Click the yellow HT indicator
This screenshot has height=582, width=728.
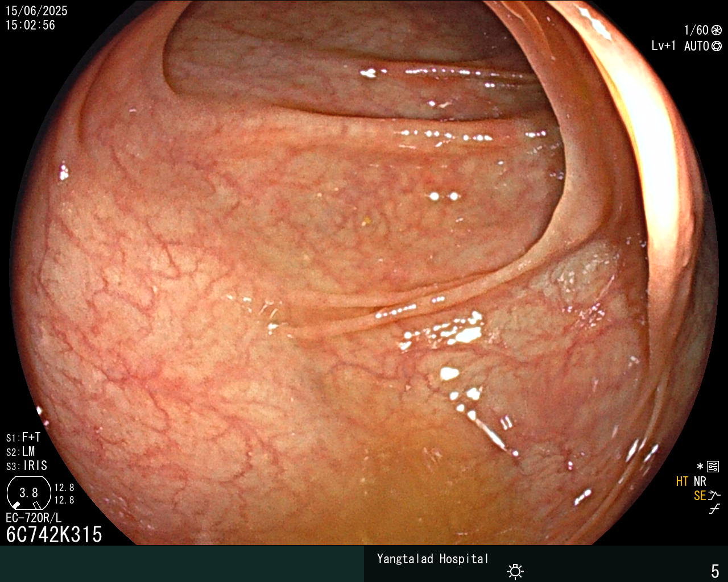[x=682, y=481]
